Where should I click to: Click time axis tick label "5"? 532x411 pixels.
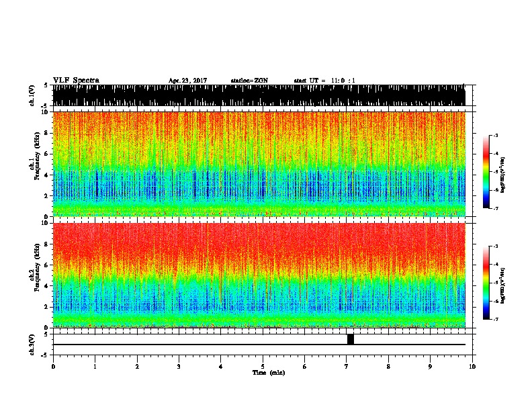pos(263,367)
